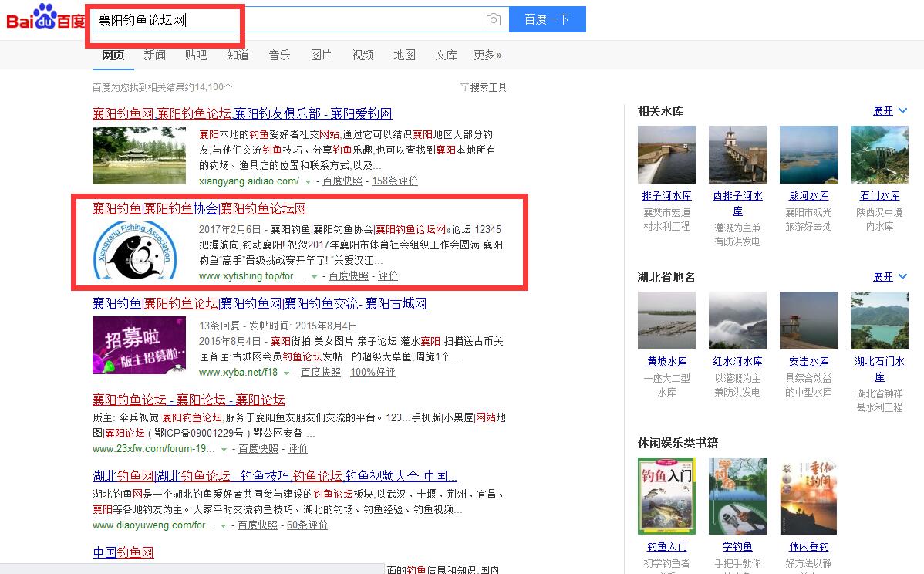Image resolution: width=924 pixels, height=574 pixels.
Task: Click the 安洼水库 thumbnail image
Action: (808, 321)
